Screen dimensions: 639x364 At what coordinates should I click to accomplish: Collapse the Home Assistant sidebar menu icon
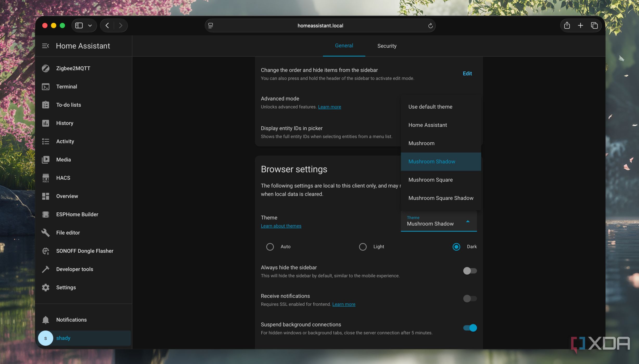coord(46,46)
